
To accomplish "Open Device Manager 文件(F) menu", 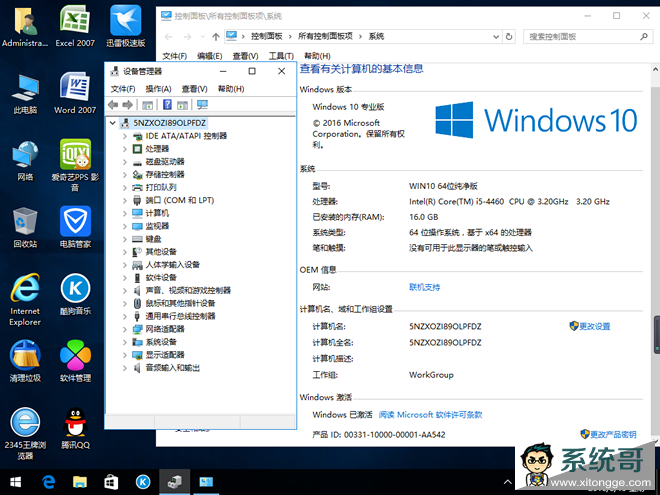I will tap(123, 89).
